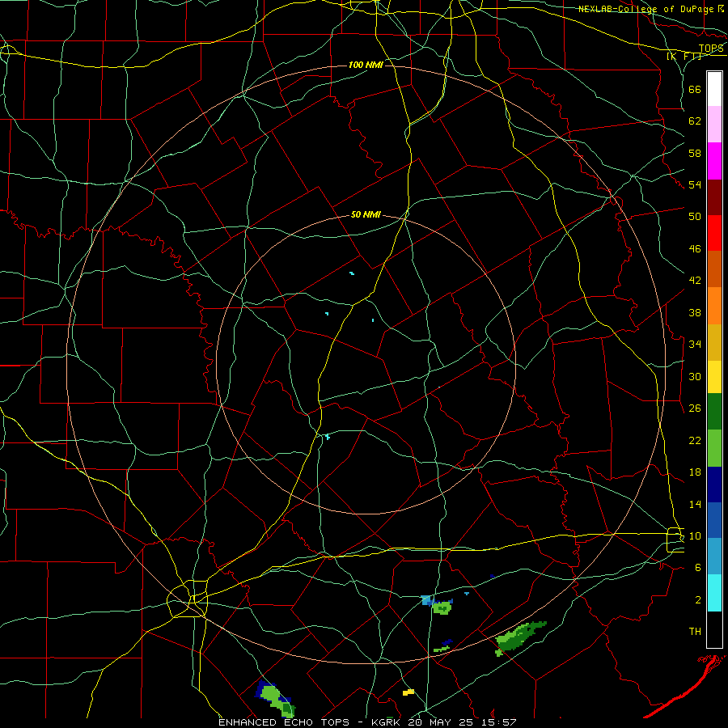Click the "18" legend value
This screenshot has height=728, width=728.
(695, 472)
